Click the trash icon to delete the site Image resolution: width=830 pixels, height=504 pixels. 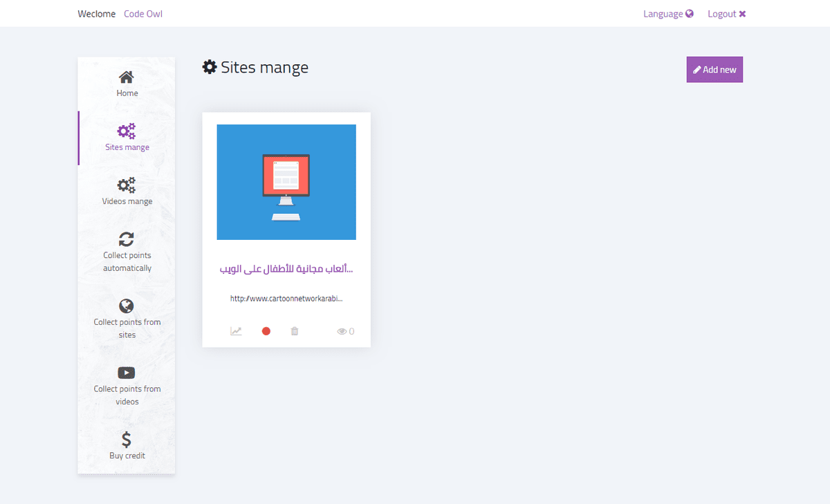pyautogui.click(x=294, y=331)
